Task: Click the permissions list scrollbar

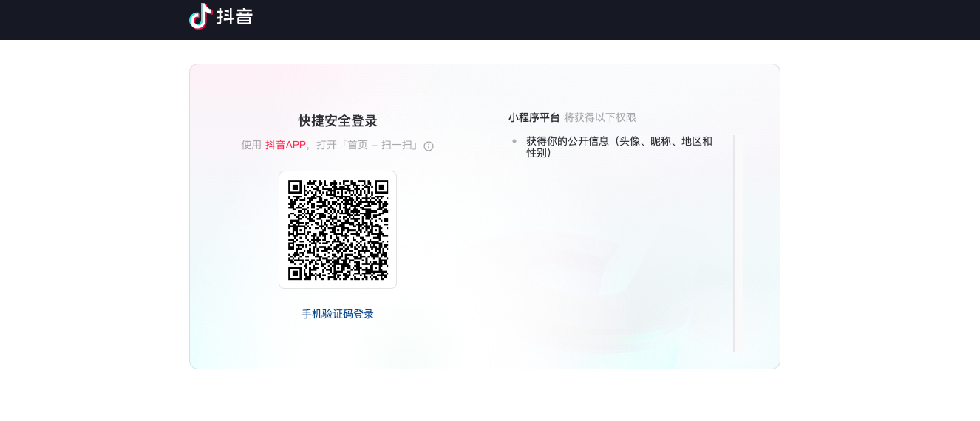Action: pos(734,244)
